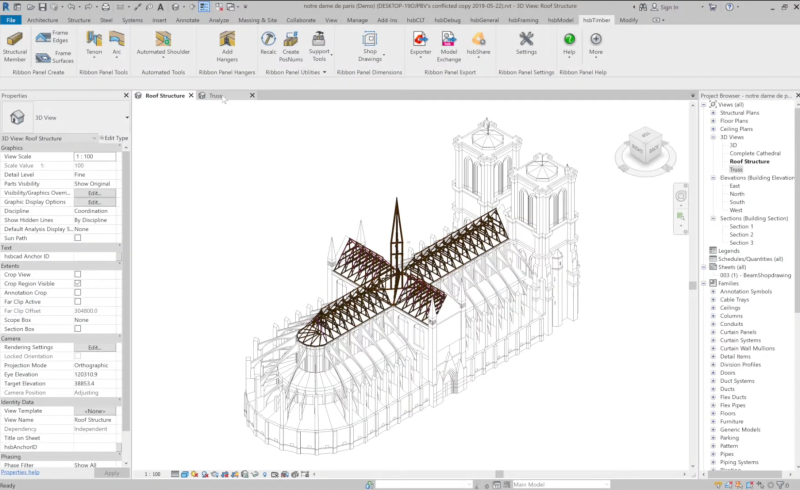The width and height of the screenshot is (800, 490).
Task: Select the Frame Surfaces tool
Action: (55, 57)
